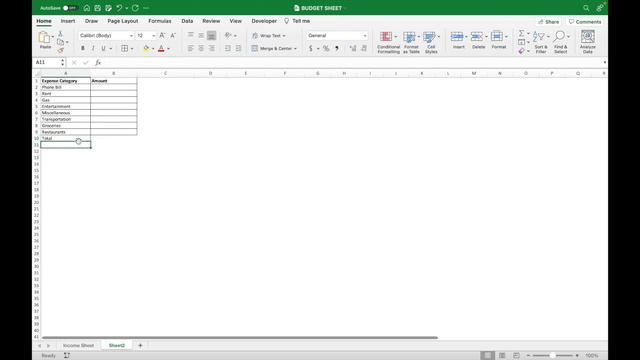Increase font size with the larger A
This screenshot has height=360, width=640.
pos(162,36)
